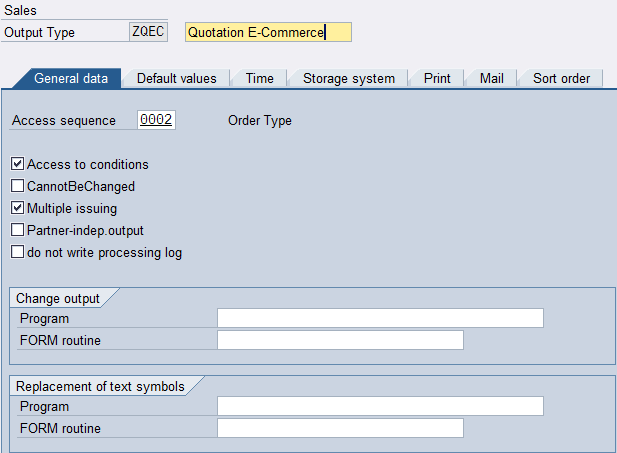This screenshot has height=453, width=617.
Task: Select FORM routine field in Replacement of text symbols
Action: click(x=340, y=428)
